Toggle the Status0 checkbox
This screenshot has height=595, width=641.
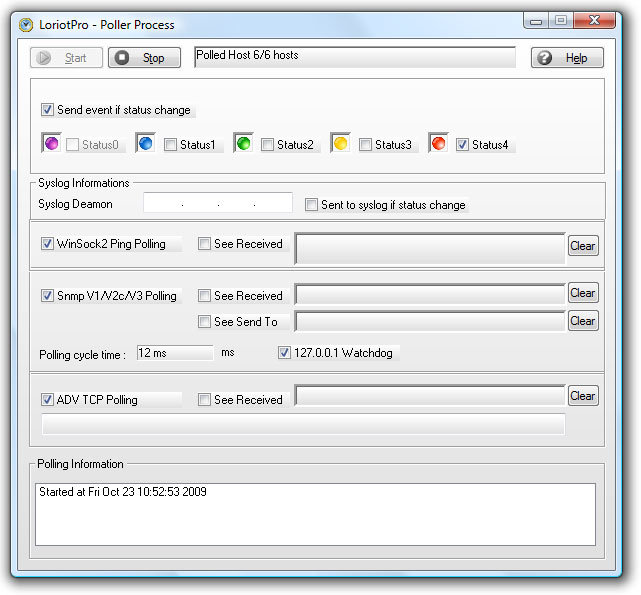[72, 145]
